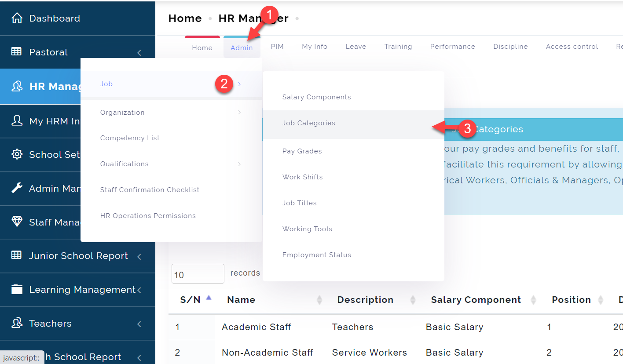Sort by Salary Component column arrows

coord(533,300)
